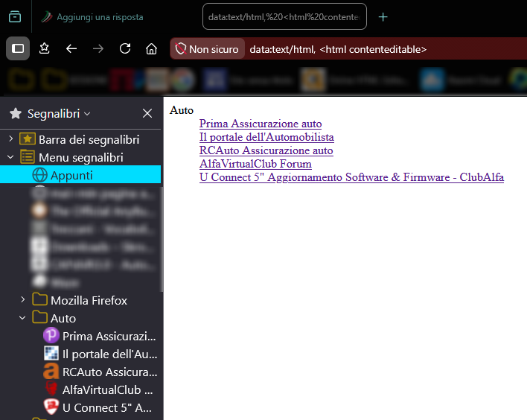Open the bookmarks star menu in the toolbar
The height and width of the screenshot is (420, 527).
(x=45, y=48)
